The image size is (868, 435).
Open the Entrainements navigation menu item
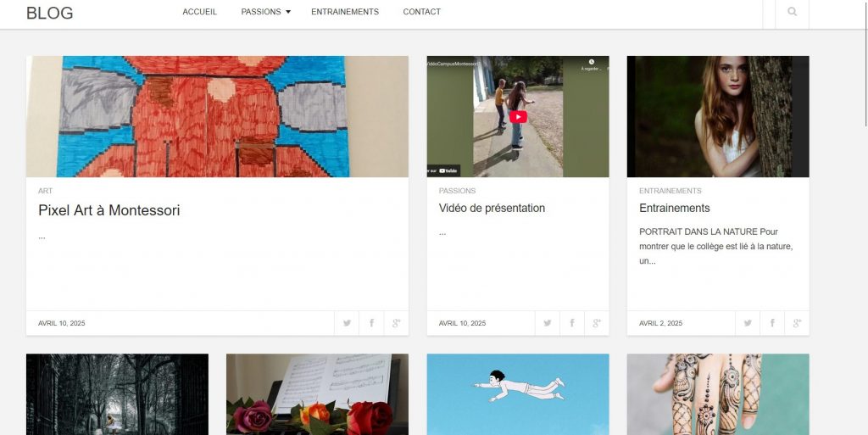click(x=345, y=12)
